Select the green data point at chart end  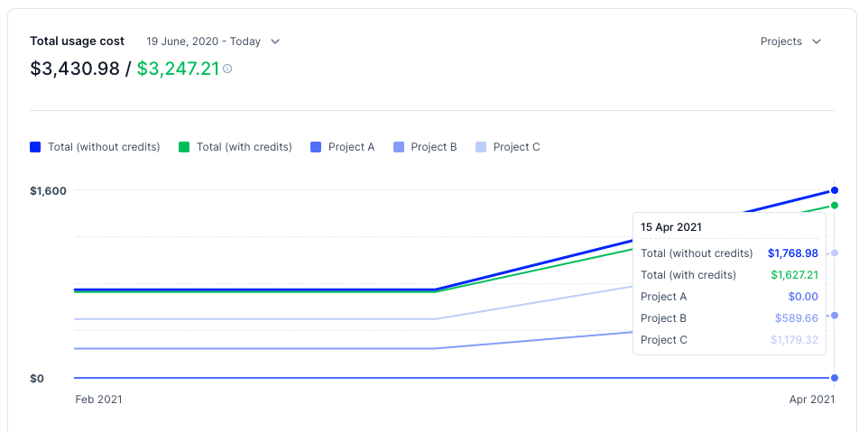coord(835,206)
